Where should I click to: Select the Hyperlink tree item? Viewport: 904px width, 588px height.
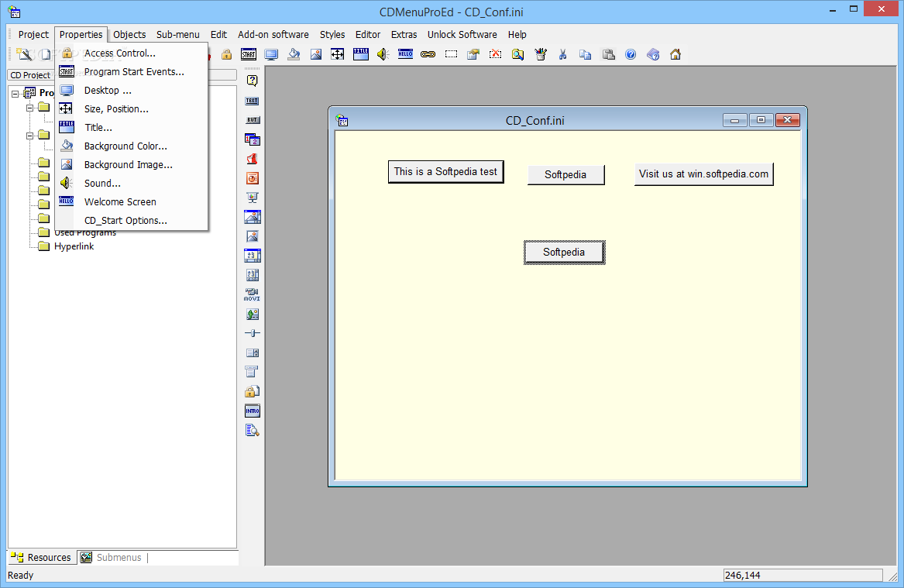pyautogui.click(x=74, y=246)
